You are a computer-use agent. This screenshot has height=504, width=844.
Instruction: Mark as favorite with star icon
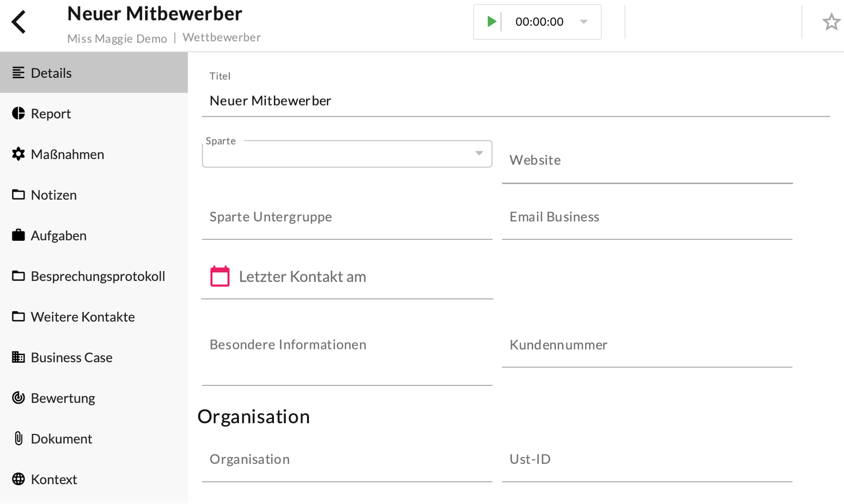coord(831,22)
